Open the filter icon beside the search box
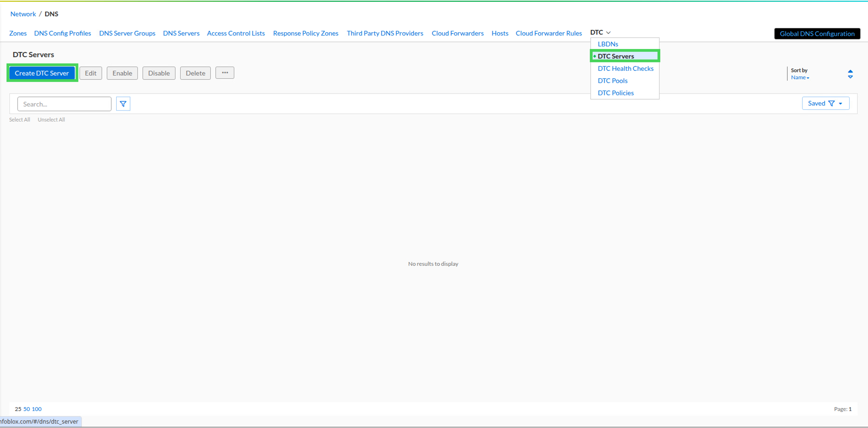Viewport: 868px width, 428px height. (123, 104)
